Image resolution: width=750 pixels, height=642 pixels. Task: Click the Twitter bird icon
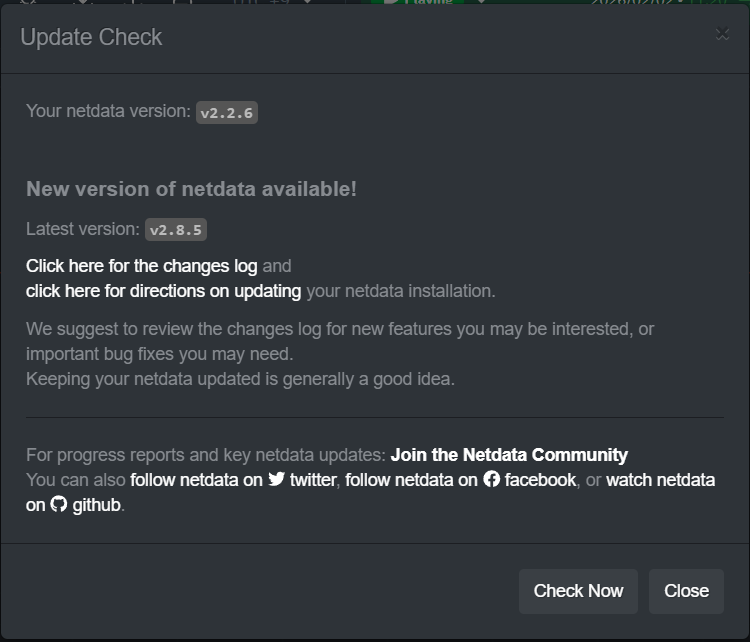click(277, 480)
